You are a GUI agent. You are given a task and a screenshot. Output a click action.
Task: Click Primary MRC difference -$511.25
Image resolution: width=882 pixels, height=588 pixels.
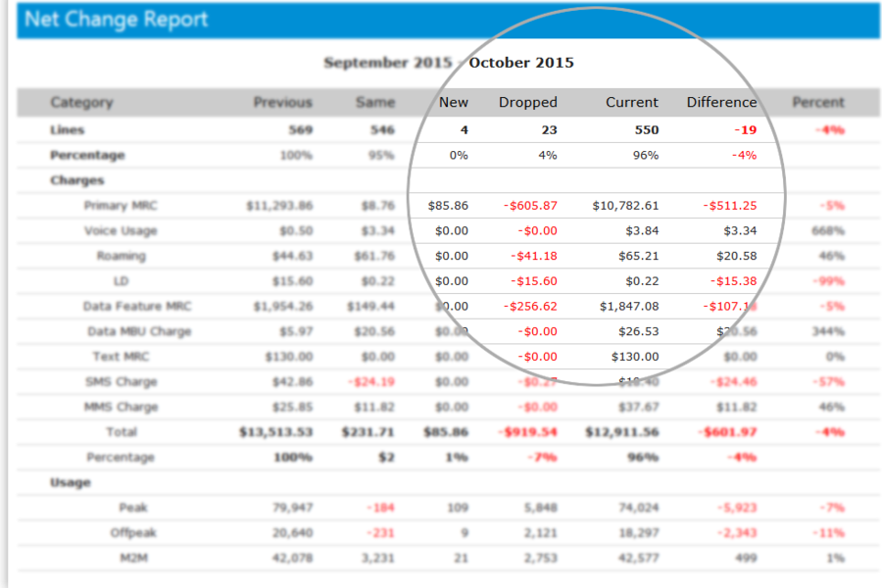click(x=729, y=206)
